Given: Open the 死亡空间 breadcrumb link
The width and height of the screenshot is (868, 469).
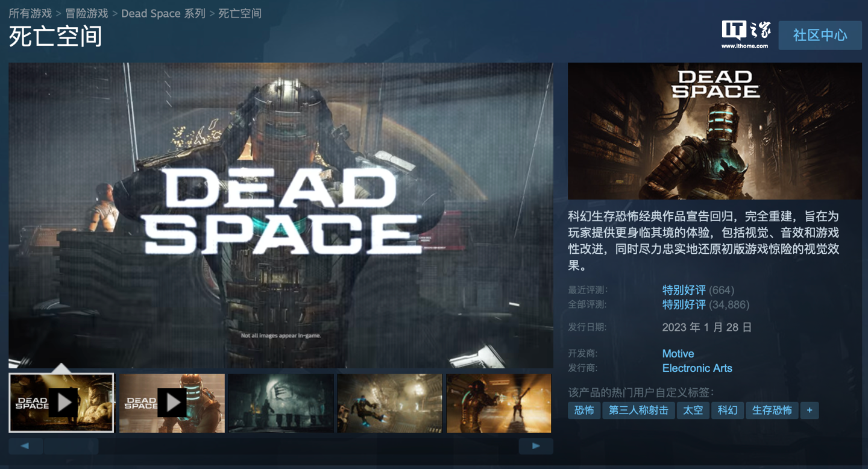Looking at the screenshot, I should pyautogui.click(x=240, y=13).
